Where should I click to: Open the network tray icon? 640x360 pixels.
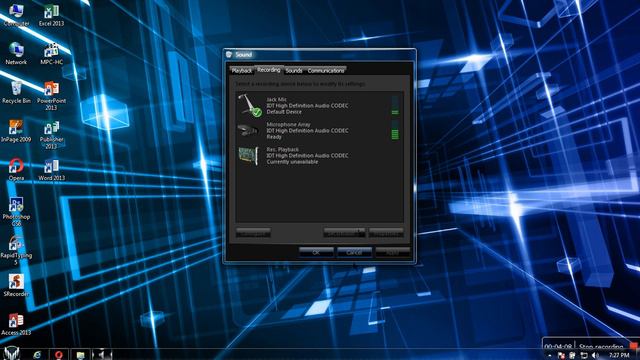coord(584,356)
